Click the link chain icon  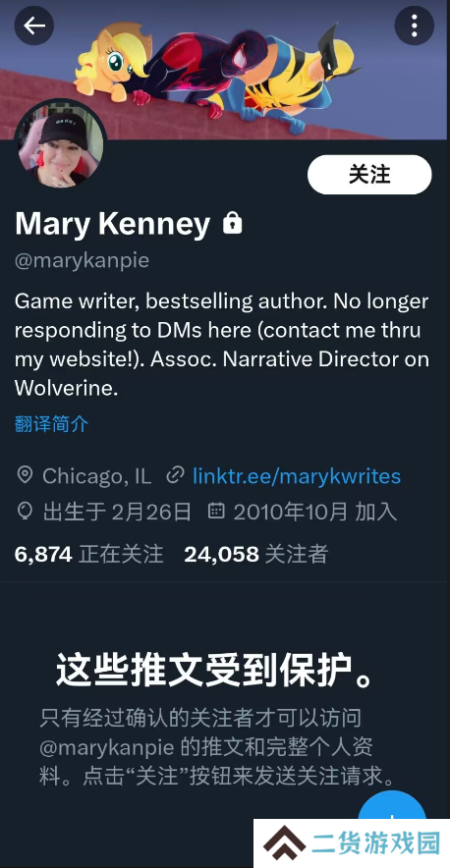[175, 475]
